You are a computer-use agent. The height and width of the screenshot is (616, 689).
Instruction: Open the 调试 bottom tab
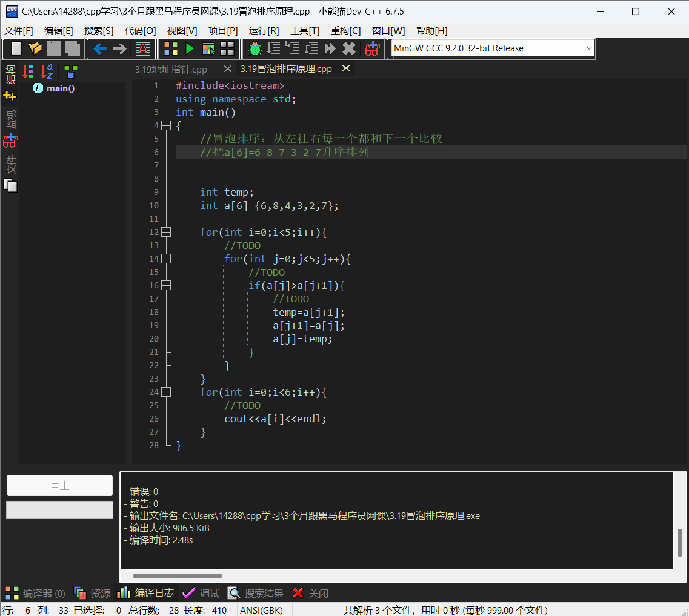point(201,593)
